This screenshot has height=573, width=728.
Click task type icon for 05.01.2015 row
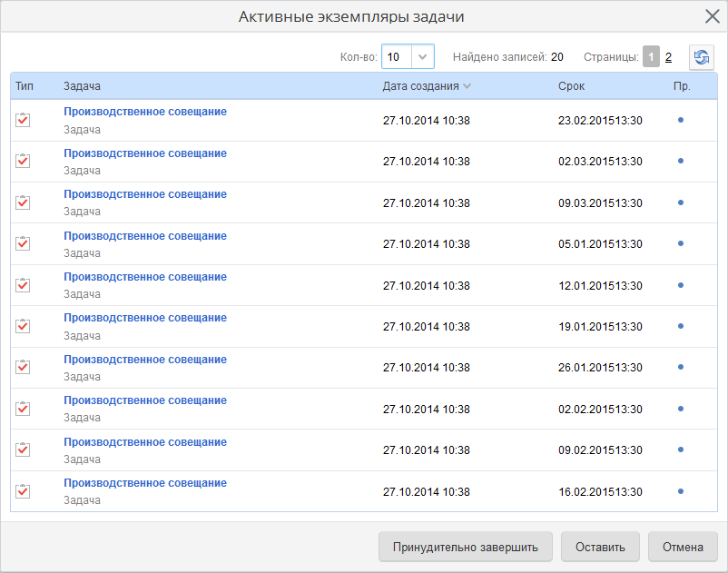(23, 243)
